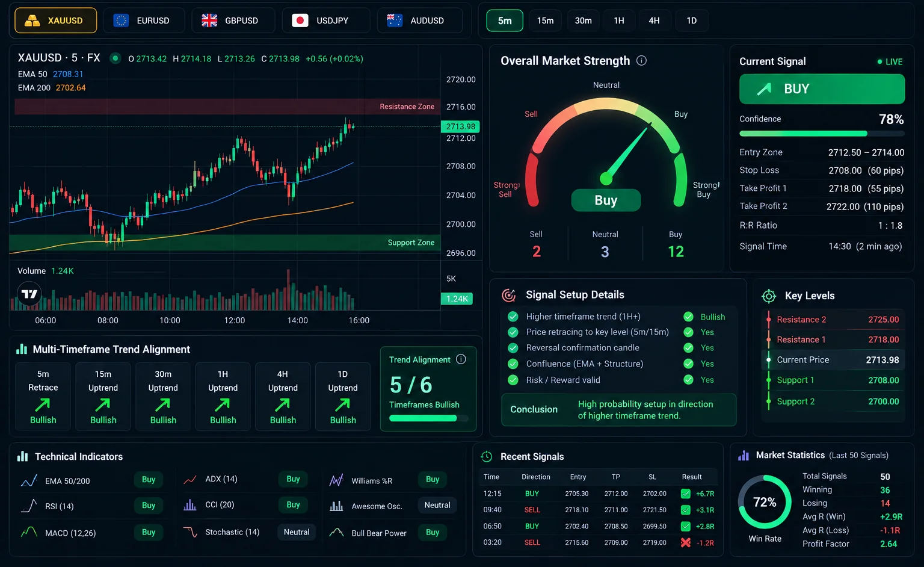Click the Stochastic (14) indicator icon
The width and height of the screenshot is (924, 567).
[x=190, y=532]
